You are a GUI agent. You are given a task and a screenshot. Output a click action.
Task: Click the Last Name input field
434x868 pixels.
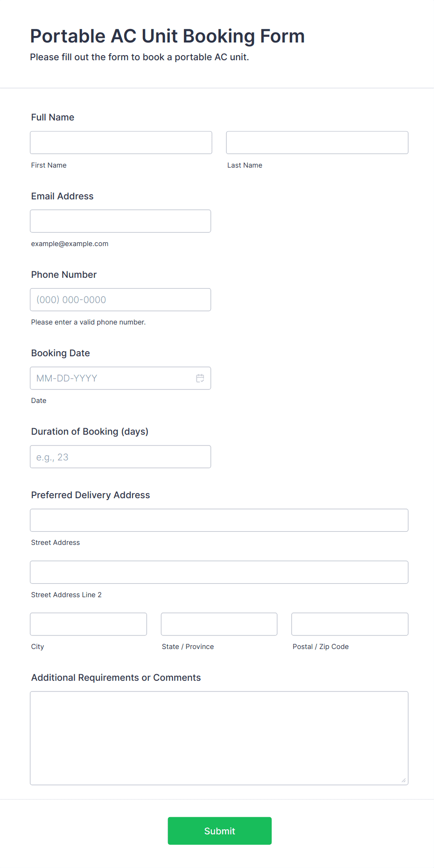(x=317, y=142)
